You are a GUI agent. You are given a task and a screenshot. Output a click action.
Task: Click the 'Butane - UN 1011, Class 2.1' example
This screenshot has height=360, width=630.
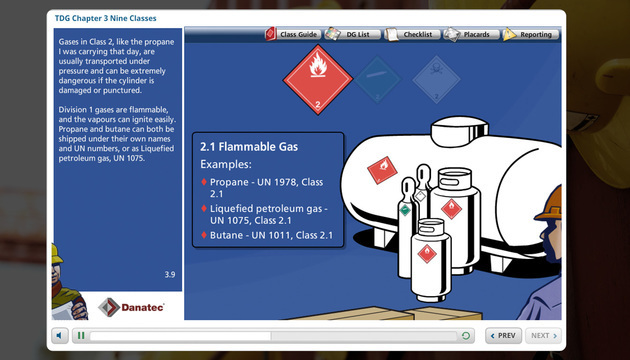pos(267,235)
